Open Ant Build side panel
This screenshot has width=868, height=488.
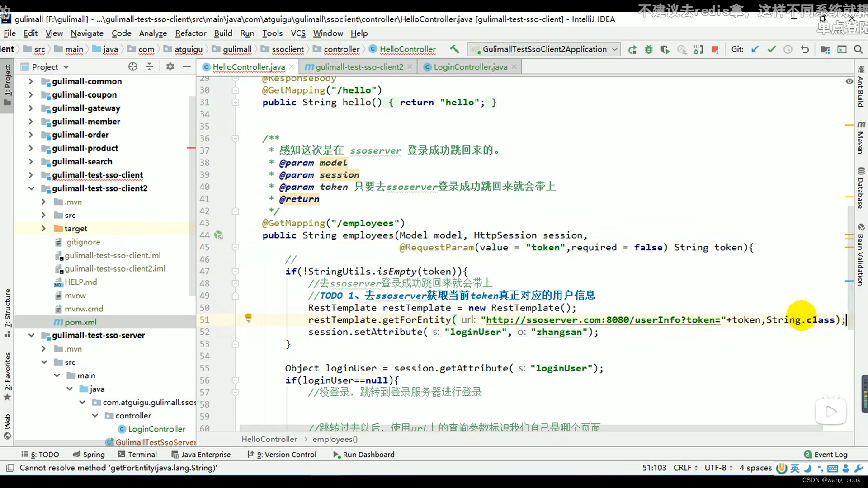click(860, 86)
